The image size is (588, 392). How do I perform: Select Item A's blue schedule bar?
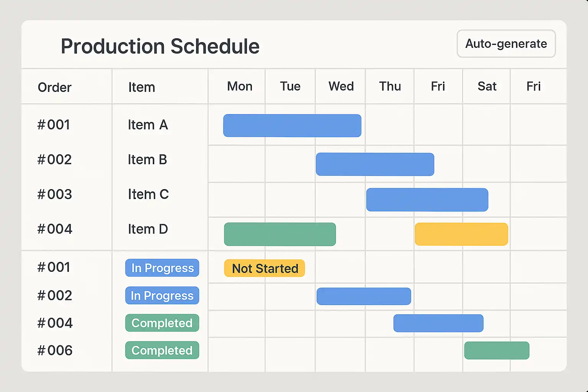(292, 126)
